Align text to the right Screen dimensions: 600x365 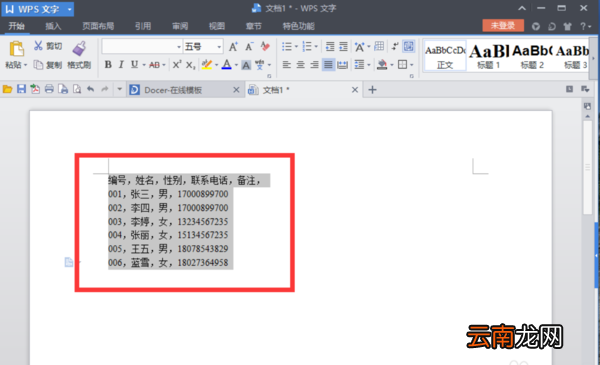(x=315, y=65)
